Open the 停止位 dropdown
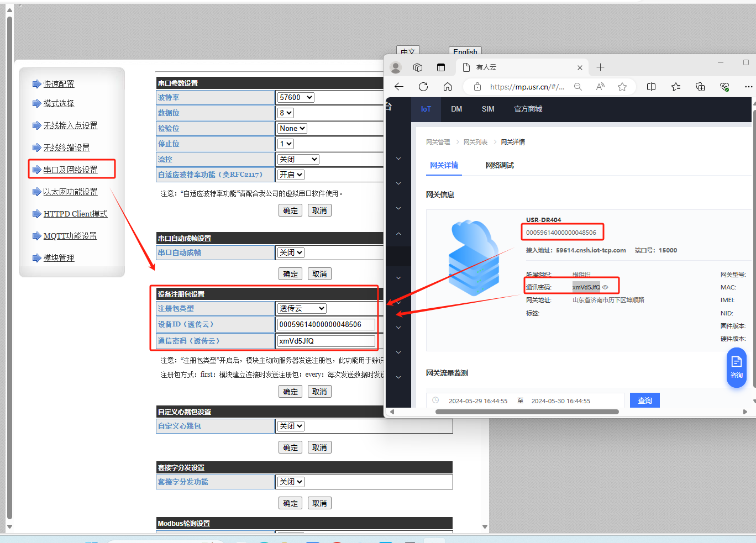 click(x=286, y=144)
